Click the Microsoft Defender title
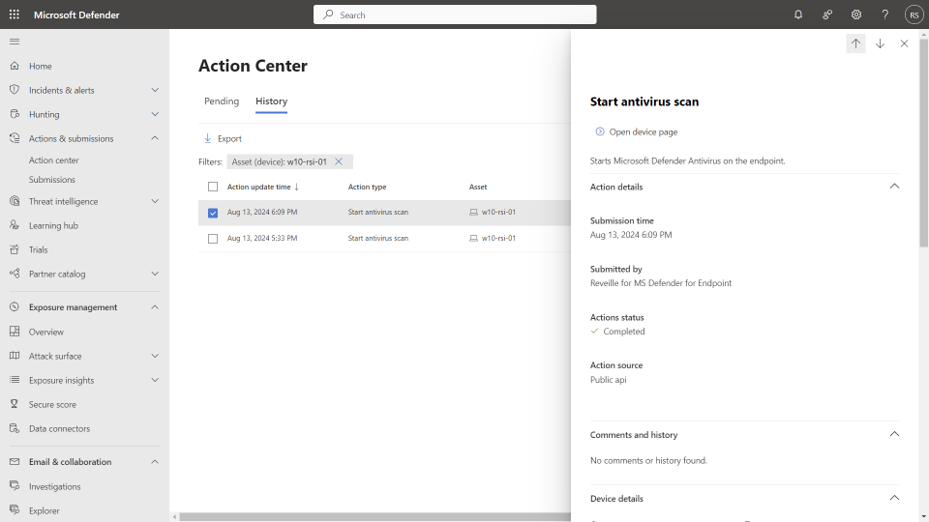 pos(76,15)
